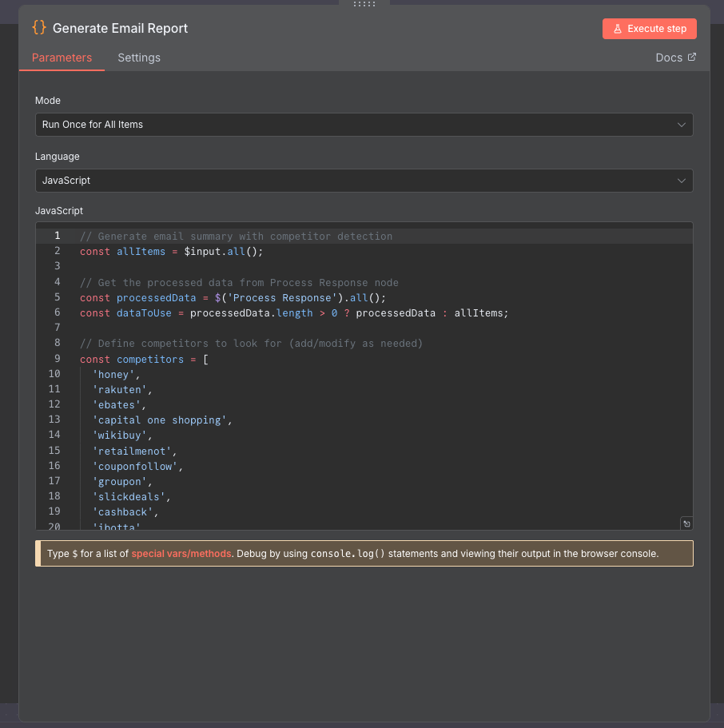Click the 'retailmenot' competitor entry

(135, 451)
